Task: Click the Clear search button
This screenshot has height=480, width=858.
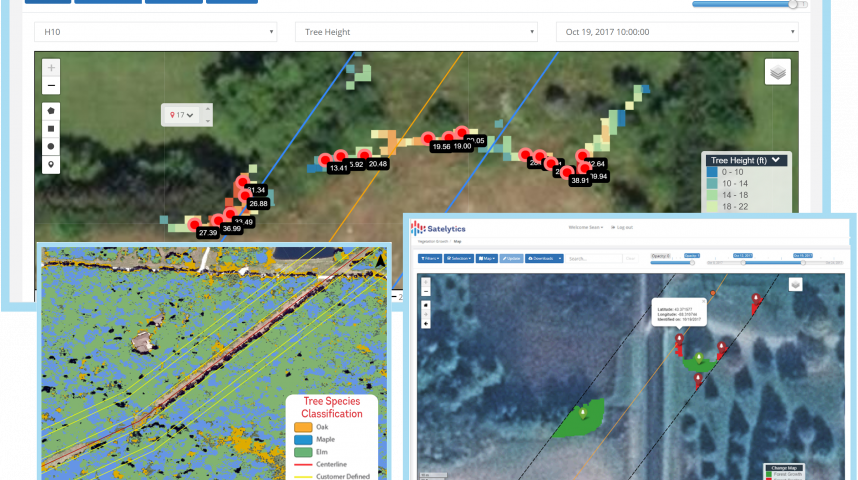Action: click(630, 258)
